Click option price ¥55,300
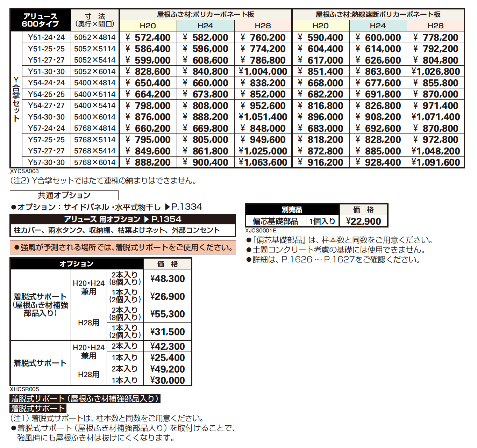Screen dimensions: 477x448 [168, 314]
